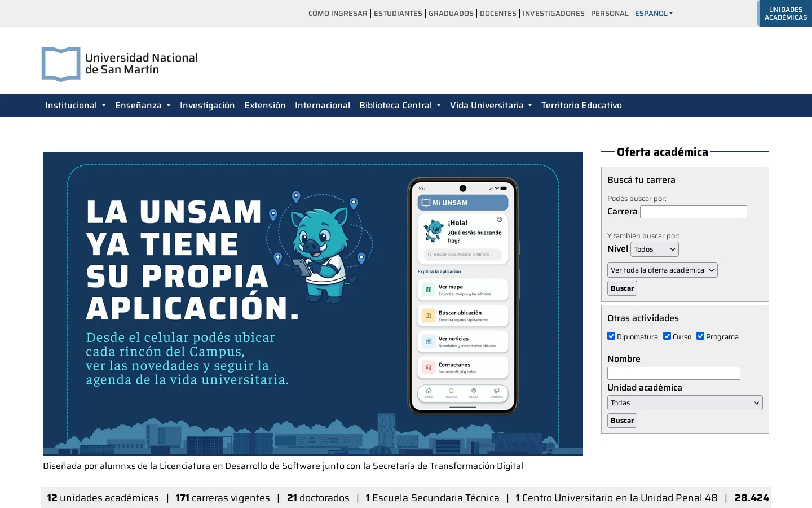Click the '1 Escuela Secundaria Técnica' text
The height and width of the screenshot is (508, 812).
(433, 498)
